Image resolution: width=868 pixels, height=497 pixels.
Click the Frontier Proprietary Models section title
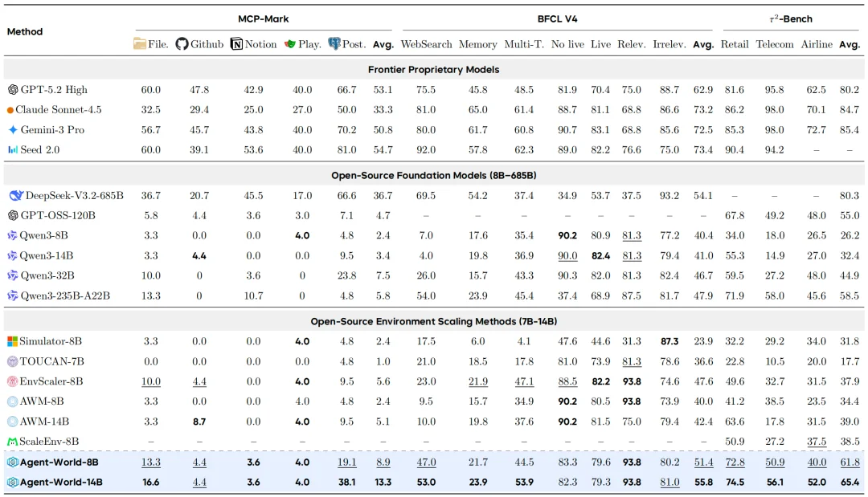433,70
